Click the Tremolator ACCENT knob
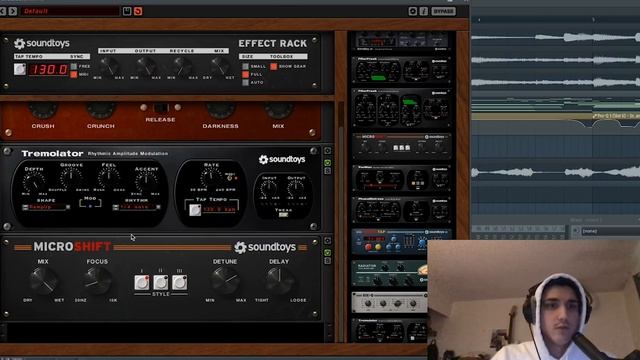The width and height of the screenshot is (640, 360). point(146,181)
